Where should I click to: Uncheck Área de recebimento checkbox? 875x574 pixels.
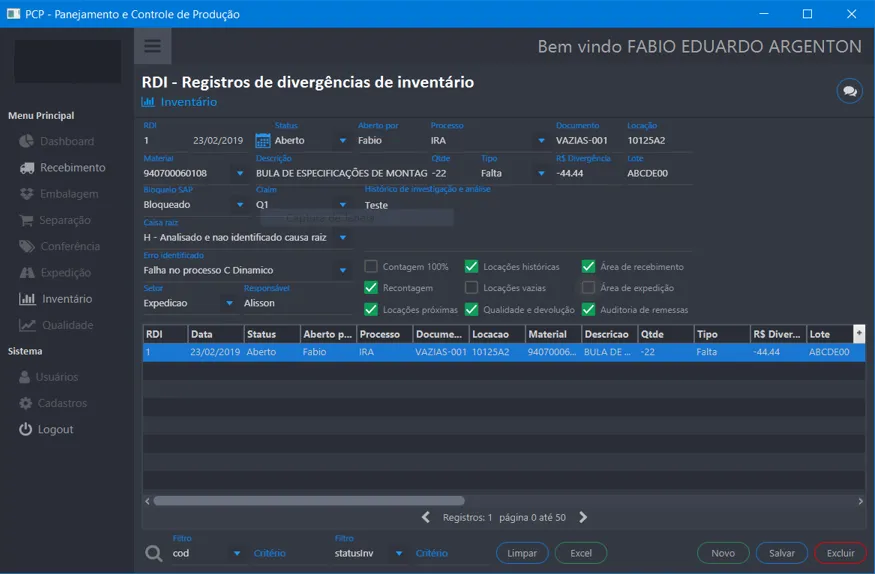pos(588,267)
